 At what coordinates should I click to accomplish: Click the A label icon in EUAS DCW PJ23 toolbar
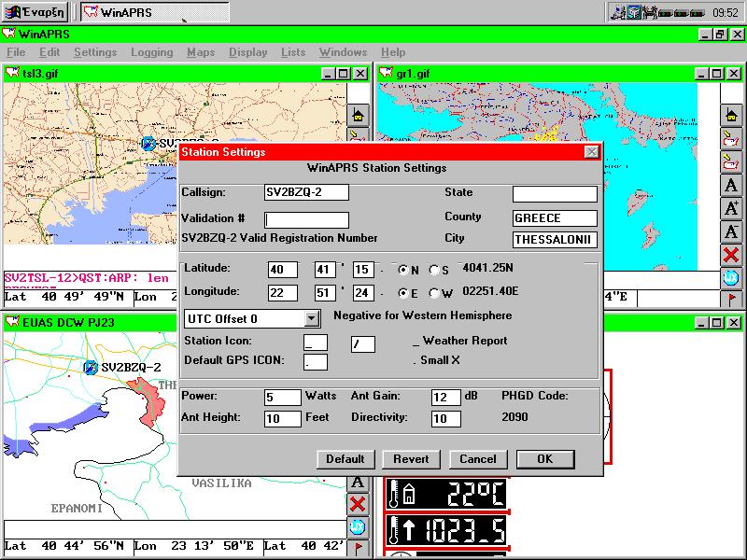coord(358,483)
